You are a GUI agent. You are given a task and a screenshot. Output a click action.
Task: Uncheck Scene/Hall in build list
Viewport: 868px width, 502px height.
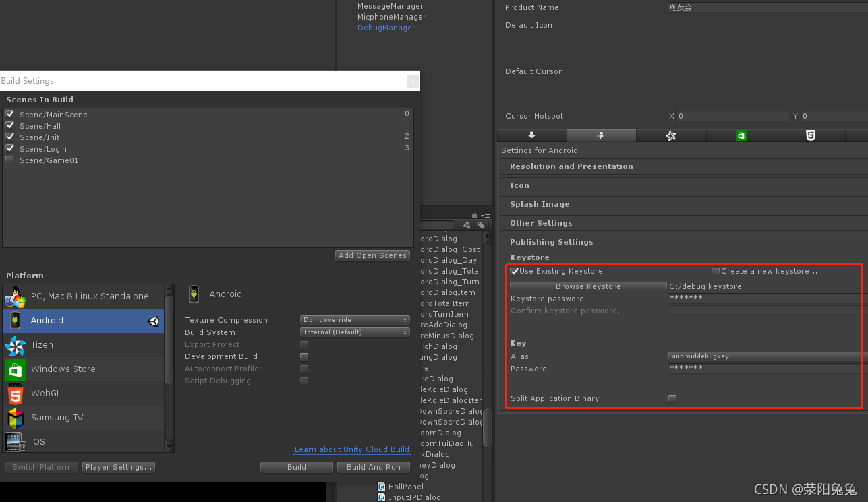click(x=10, y=125)
